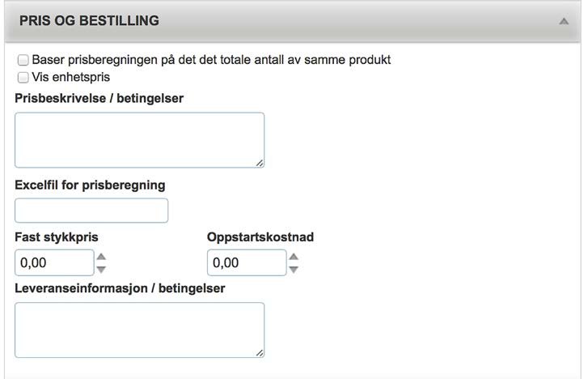This screenshot has height=379, width=588.
Task: Enable 'Baser prisberegningen' total antall checkbox
Action: click(x=23, y=60)
